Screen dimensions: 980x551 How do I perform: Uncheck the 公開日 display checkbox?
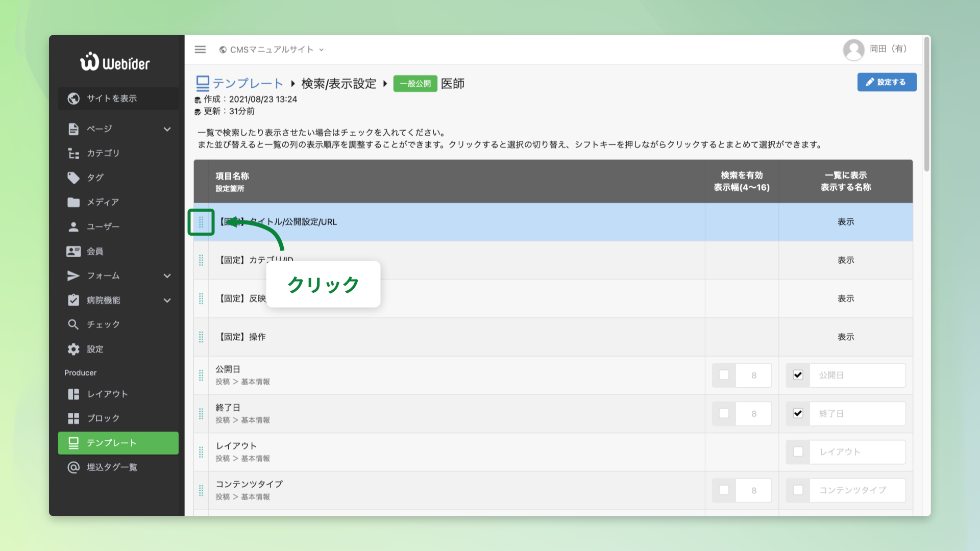pyautogui.click(x=798, y=374)
